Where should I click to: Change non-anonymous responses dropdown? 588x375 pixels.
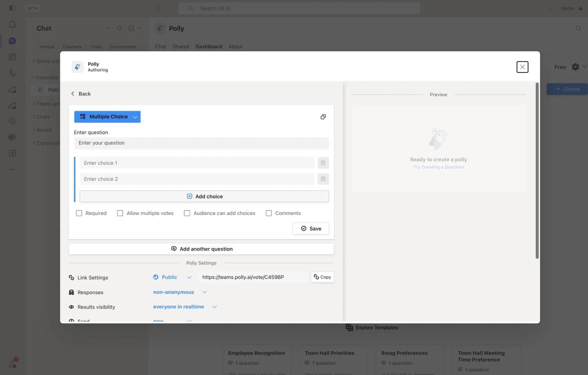(180, 292)
